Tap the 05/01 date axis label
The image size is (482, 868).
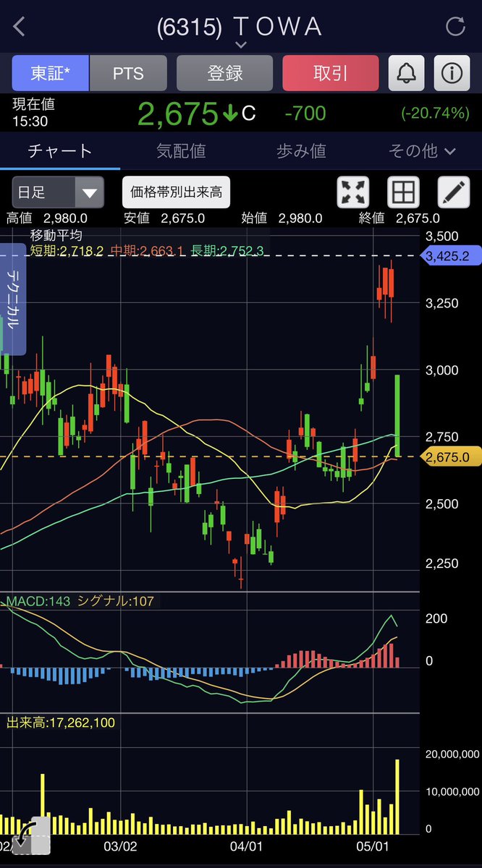pos(373,845)
